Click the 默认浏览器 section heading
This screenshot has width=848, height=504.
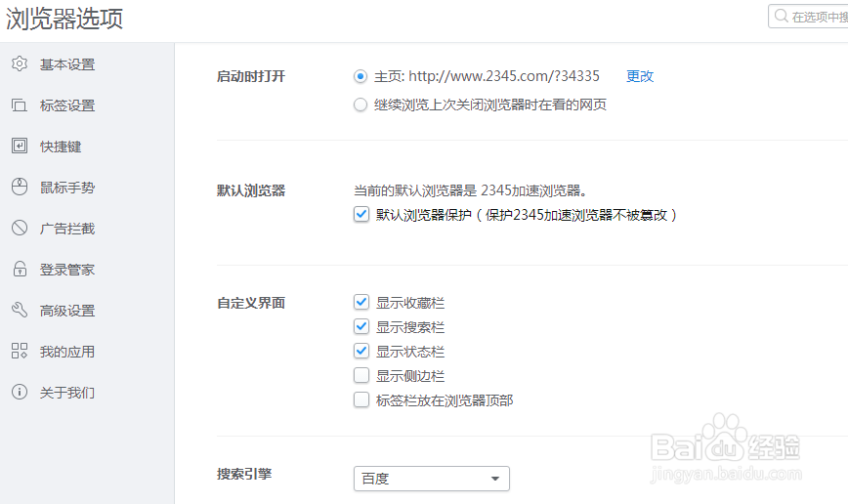[x=251, y=190]
